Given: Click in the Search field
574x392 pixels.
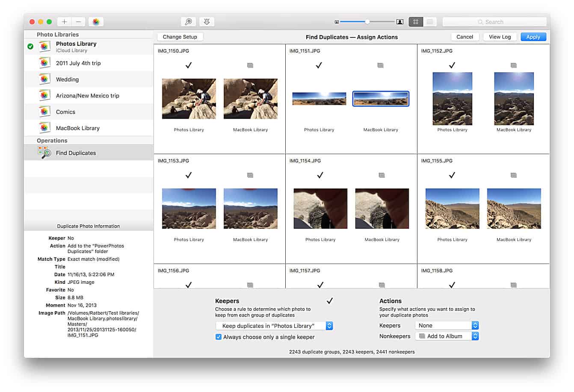Looking at the screenshot, I should 494,22.
